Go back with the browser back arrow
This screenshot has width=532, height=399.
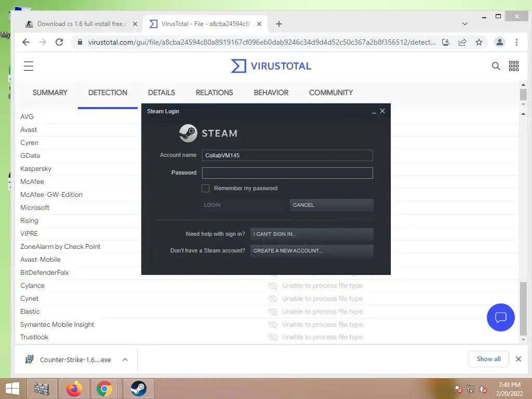(26, 42)
